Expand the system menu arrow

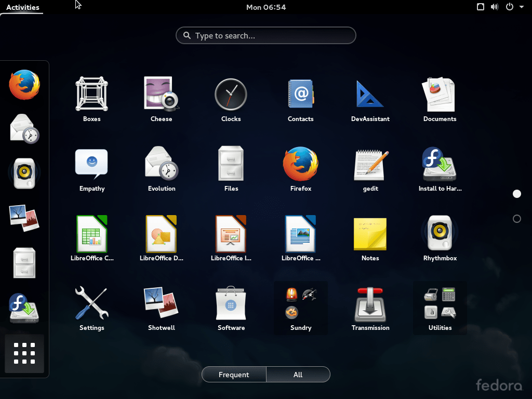point(522,7)
